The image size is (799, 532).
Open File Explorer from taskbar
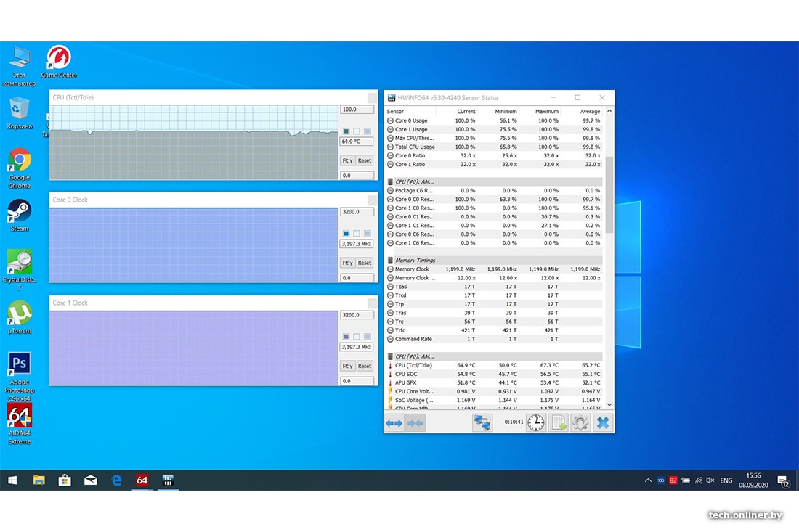coord(38,480)
